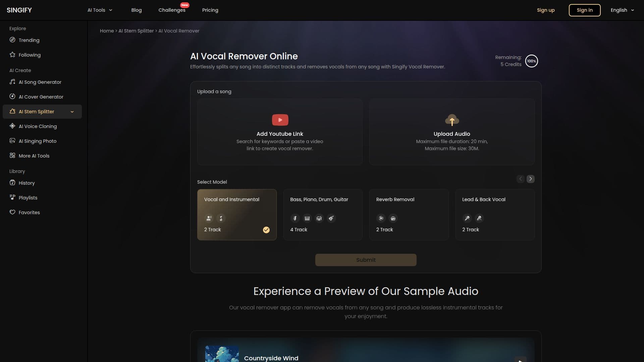The height and width of the screenshot is (362, 644).
Task: Click the AI Singing Photo icon
Action: [x=12, y=141]
